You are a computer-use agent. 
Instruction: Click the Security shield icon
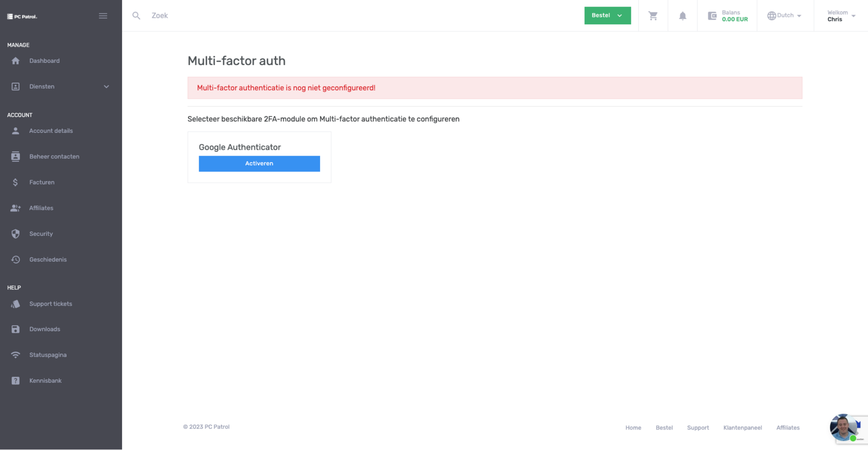16,234
